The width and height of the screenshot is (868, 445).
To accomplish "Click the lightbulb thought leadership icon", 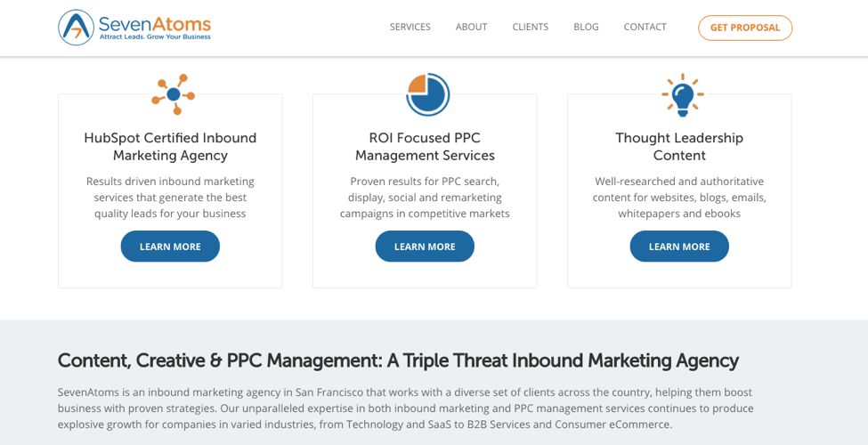I will tap(682, 94).
